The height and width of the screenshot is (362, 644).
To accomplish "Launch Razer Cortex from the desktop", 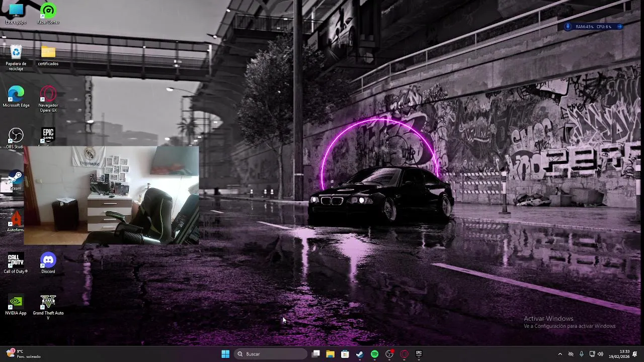I will (x=48, y=14).
